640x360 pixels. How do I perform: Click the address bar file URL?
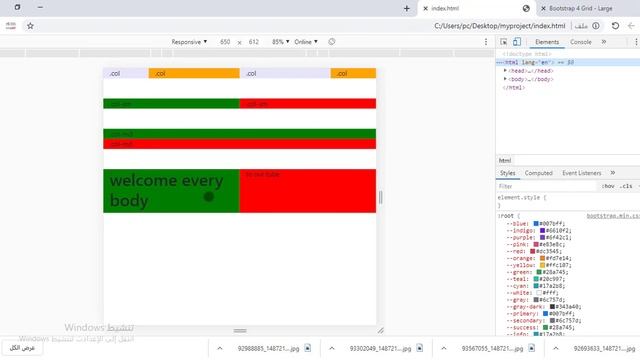coord(500,26)
